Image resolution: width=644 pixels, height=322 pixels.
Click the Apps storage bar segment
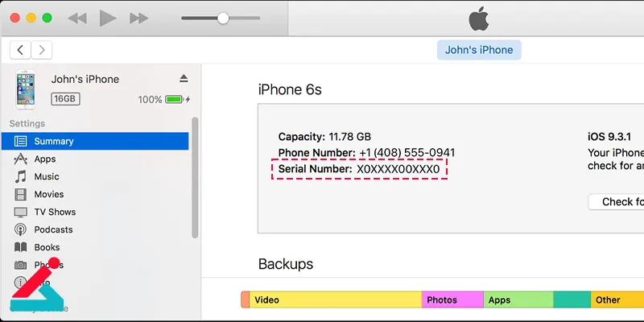click(518, 299)
